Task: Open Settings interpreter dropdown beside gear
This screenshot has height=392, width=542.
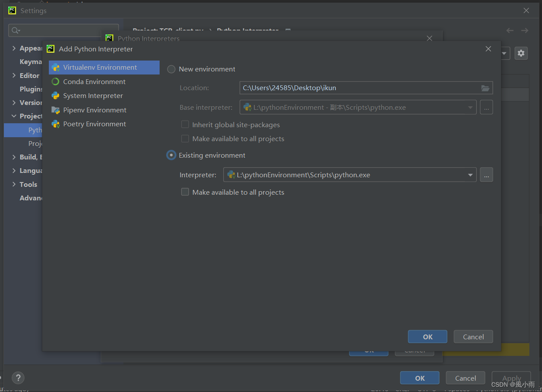Action: [x=505, y=54]
